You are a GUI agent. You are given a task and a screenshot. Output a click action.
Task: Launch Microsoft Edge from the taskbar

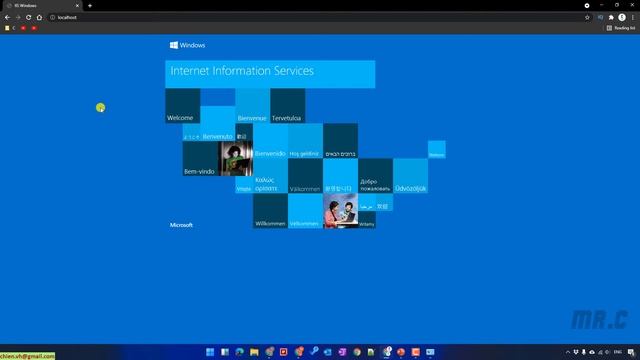tap(240, 352)
